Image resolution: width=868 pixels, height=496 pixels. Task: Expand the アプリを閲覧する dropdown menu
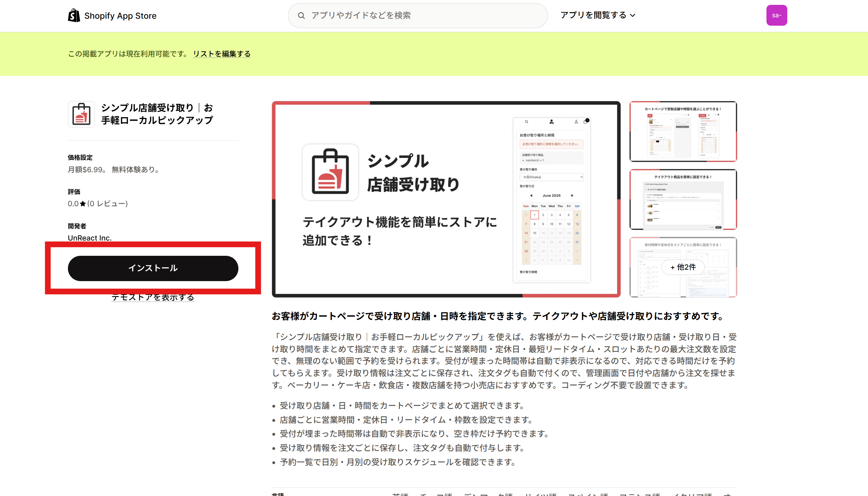(x=598, y=15)
